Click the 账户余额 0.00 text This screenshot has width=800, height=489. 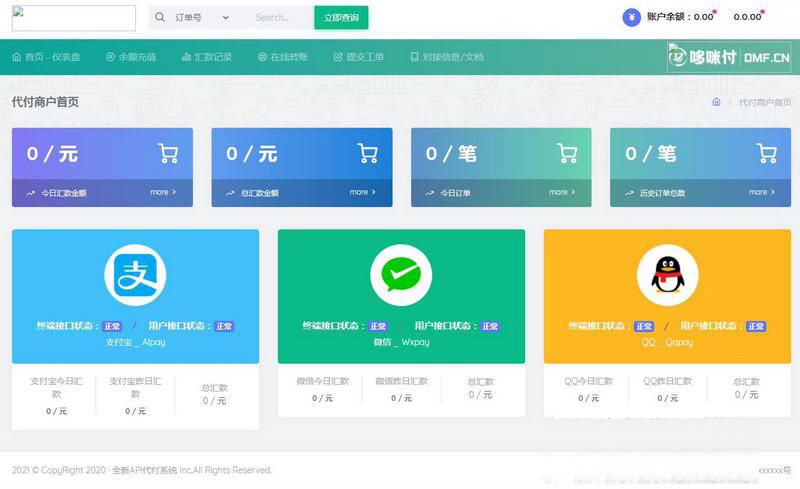(680, 17)
